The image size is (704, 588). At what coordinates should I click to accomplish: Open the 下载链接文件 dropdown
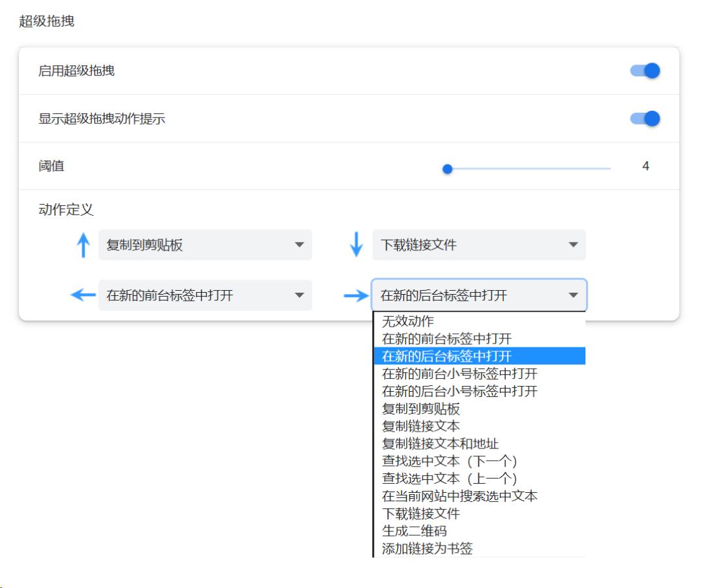[x=479, y=245]
